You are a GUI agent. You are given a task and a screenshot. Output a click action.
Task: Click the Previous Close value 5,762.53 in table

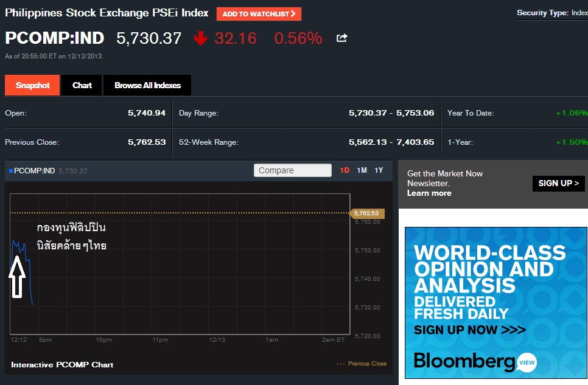147,142
